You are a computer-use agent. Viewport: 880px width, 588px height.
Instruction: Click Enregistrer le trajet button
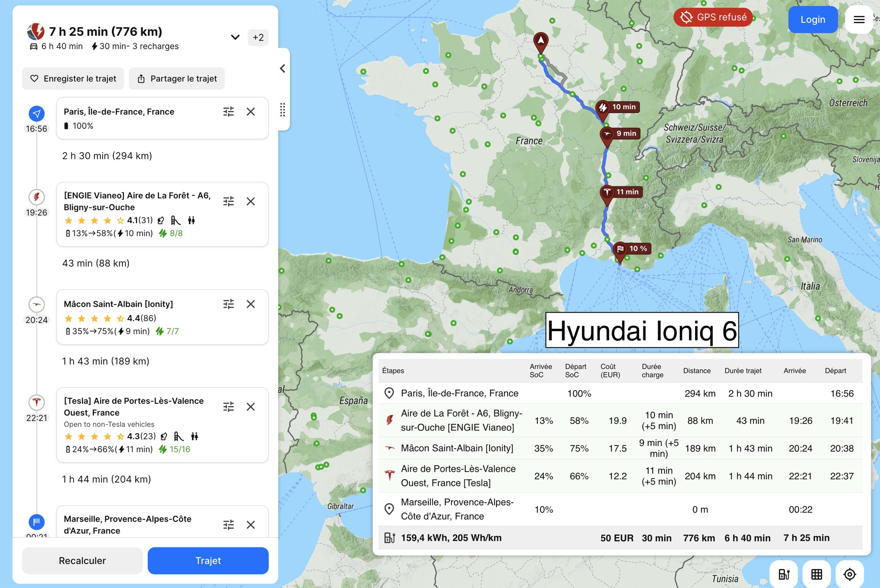coord(73,79)
